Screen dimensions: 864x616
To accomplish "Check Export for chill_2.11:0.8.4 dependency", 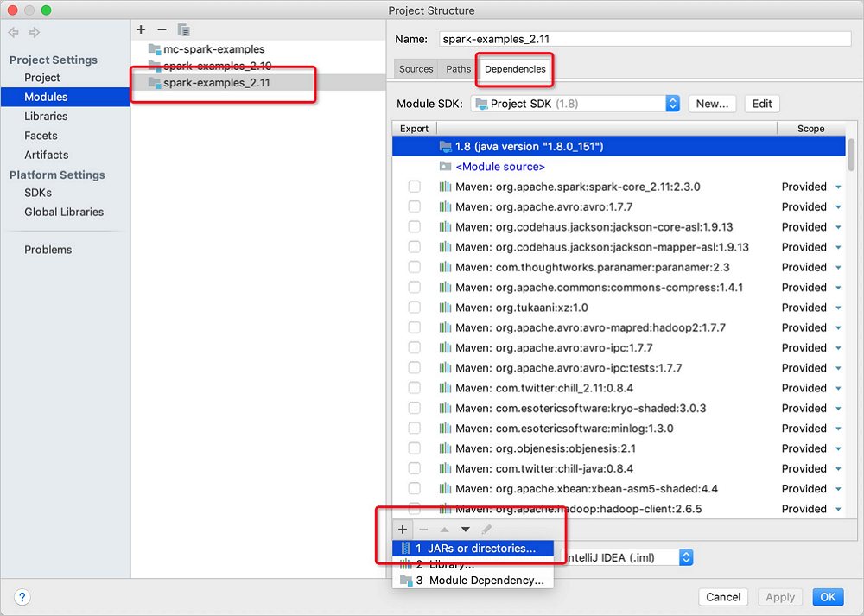I will coord(415,388).
